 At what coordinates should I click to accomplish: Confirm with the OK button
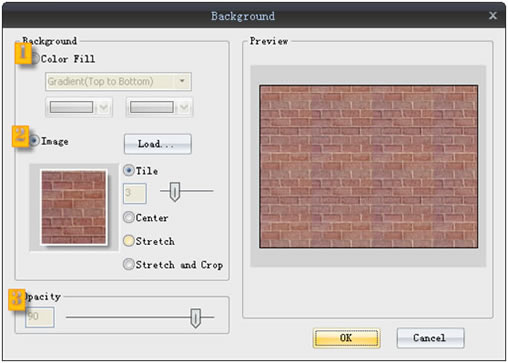tap(346, 338)
